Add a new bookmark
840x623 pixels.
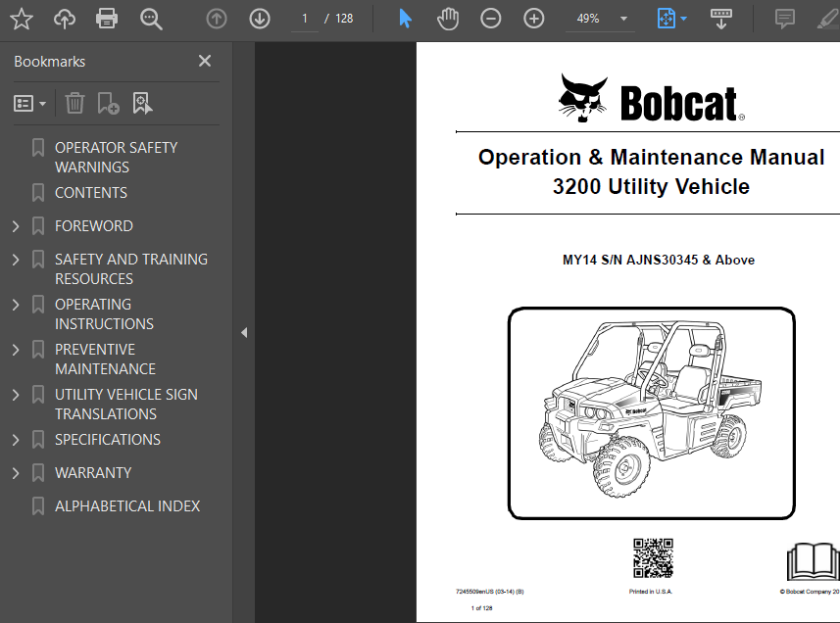108,103
